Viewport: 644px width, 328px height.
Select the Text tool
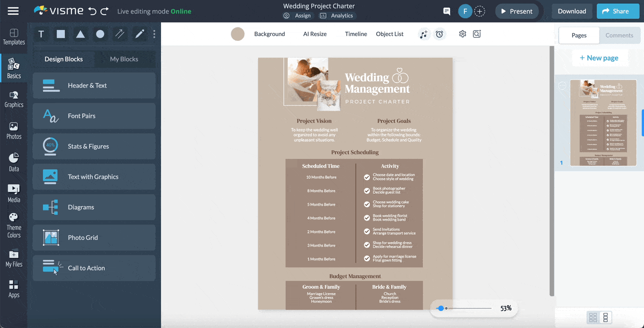[41, 34]
